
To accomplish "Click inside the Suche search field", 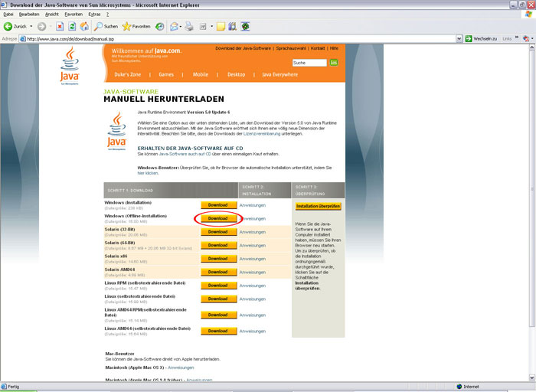I will [309, 63].
